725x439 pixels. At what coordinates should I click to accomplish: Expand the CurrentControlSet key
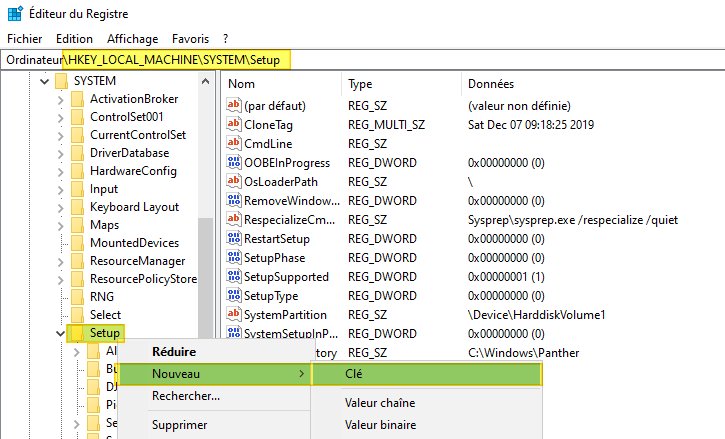pyautogui.click(x=61, y=136)
